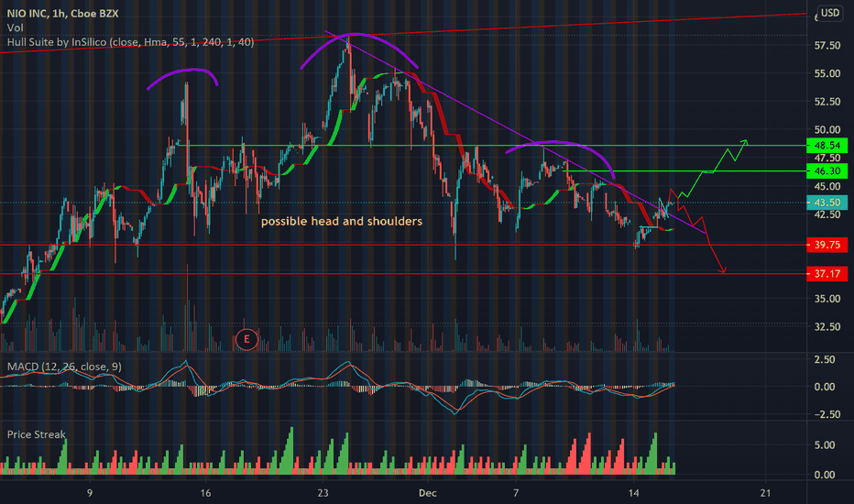854x504 pixels.
Task: Click the 35.00 price axis value
Action: coord(827,299)
